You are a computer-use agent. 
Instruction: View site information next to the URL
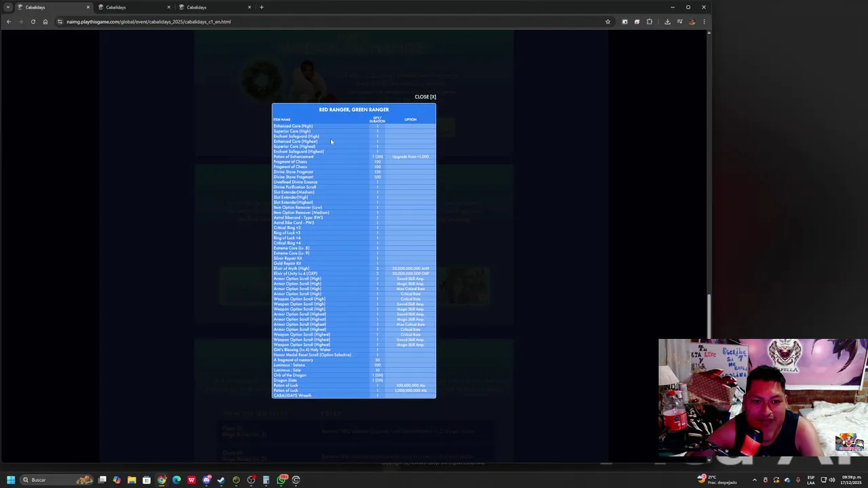pyautogui.click(x=60, y=22)
